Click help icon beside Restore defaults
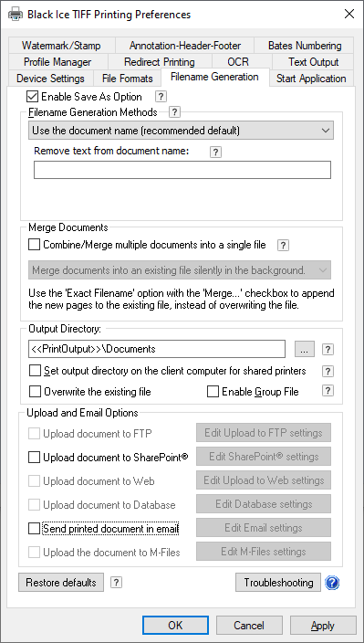The width and height of the screenshot is (364, 643). coord(117,583)
